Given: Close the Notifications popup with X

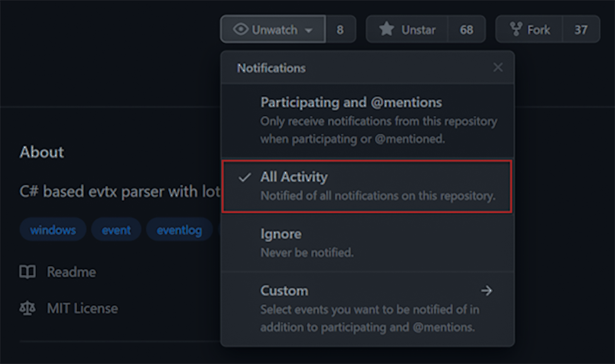Looking at the screenshot, I should click(x=498, y=68).
